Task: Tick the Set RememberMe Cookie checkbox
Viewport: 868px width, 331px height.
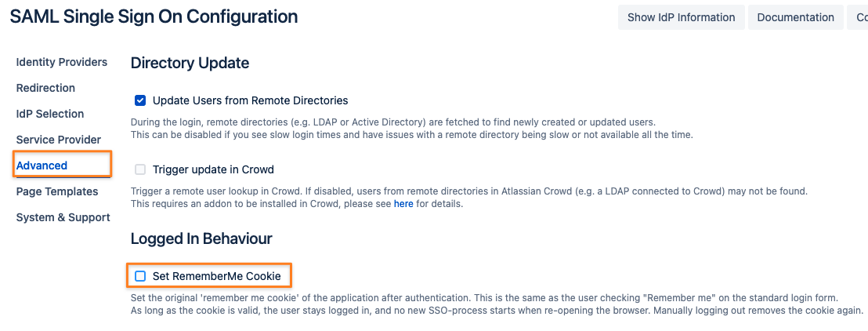Action: [140, 276]
